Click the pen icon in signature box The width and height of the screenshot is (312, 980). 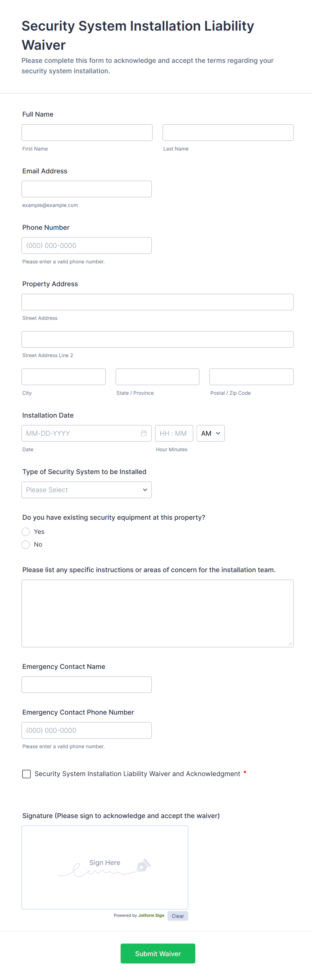[x=144, y=865]
